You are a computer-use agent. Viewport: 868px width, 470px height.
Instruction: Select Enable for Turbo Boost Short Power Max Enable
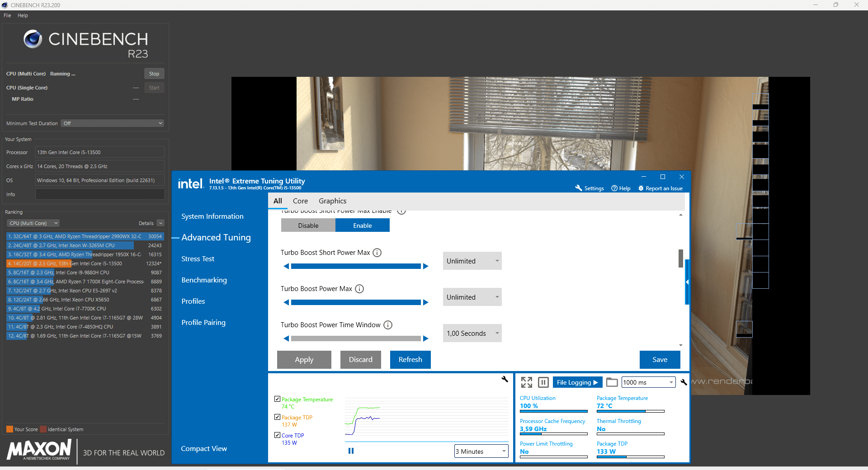click(363, 225)
